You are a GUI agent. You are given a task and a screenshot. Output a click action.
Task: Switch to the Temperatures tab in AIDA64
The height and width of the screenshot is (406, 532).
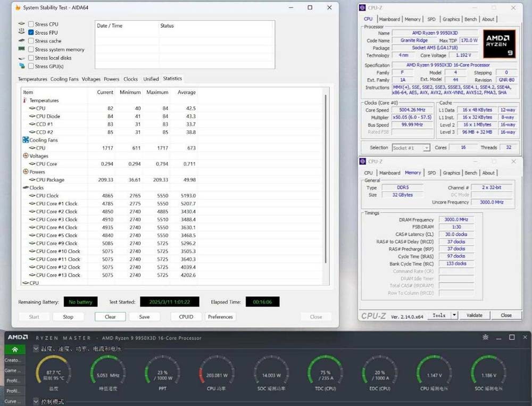coord(32,79)
